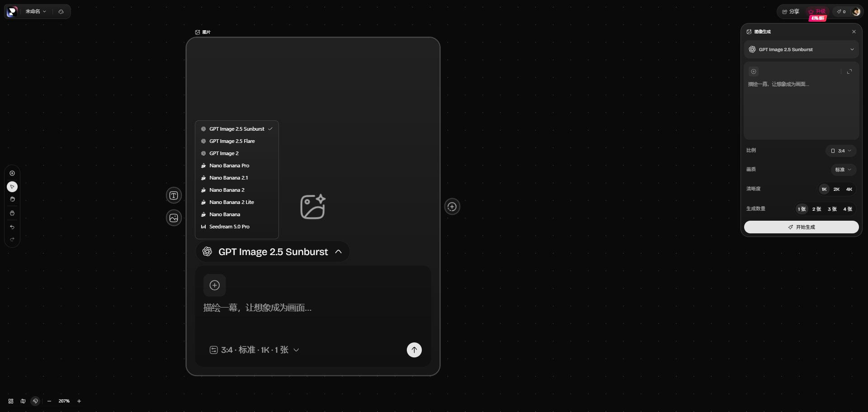Viewport: 868px width, 412px height.
Task: Collapse the card's GPT Image 2.5 Sunburst selector
Action: (272, 252)
